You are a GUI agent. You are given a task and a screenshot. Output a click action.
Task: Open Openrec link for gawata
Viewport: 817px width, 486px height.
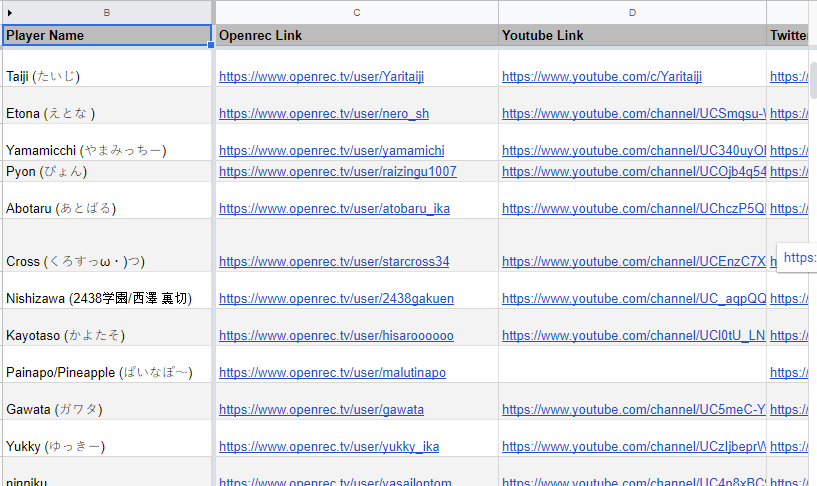pos(321,409)
